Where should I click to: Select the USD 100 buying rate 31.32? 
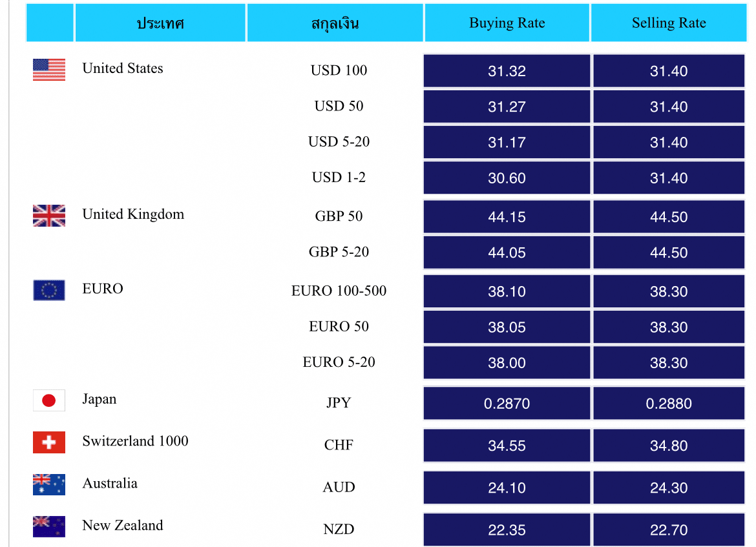point(507,71)
